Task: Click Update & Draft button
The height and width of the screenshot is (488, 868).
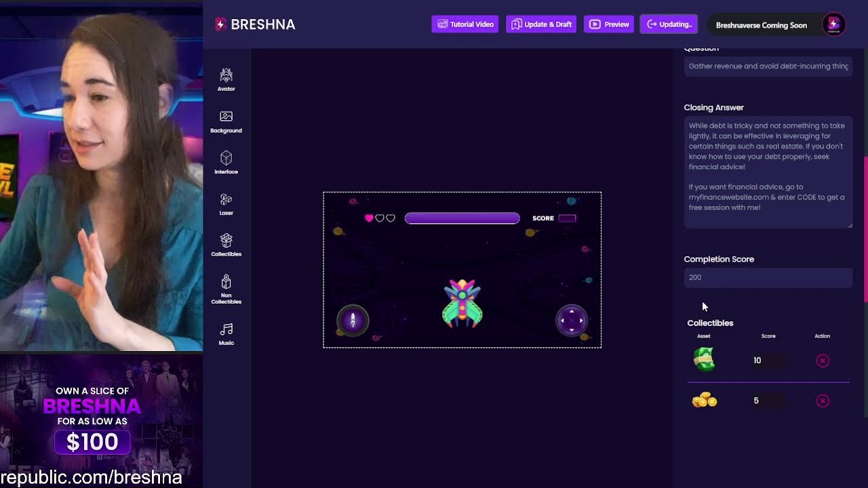Action: (541, 24)
